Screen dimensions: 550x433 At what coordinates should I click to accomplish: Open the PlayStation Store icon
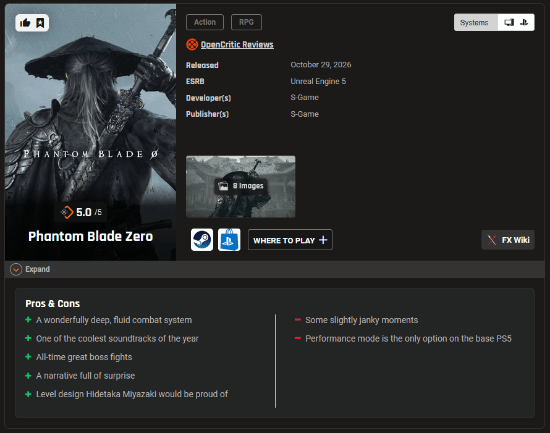click(x=229, y=240)
